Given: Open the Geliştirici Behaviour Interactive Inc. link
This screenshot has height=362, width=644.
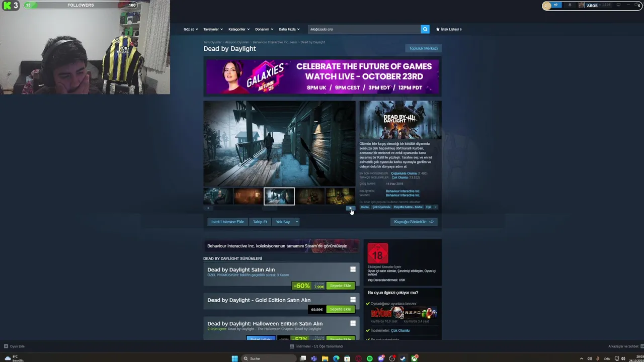Looking at the screenshot, I should 403,191.
